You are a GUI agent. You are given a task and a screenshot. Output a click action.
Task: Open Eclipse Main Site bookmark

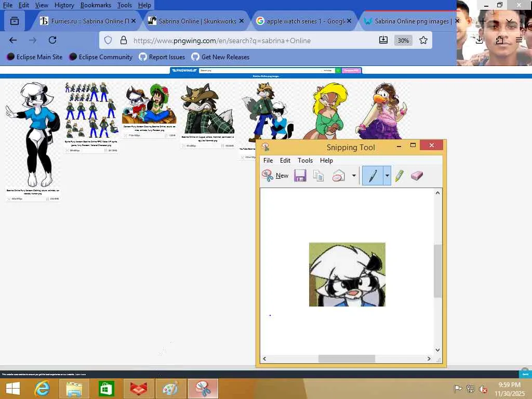(35, 57)
